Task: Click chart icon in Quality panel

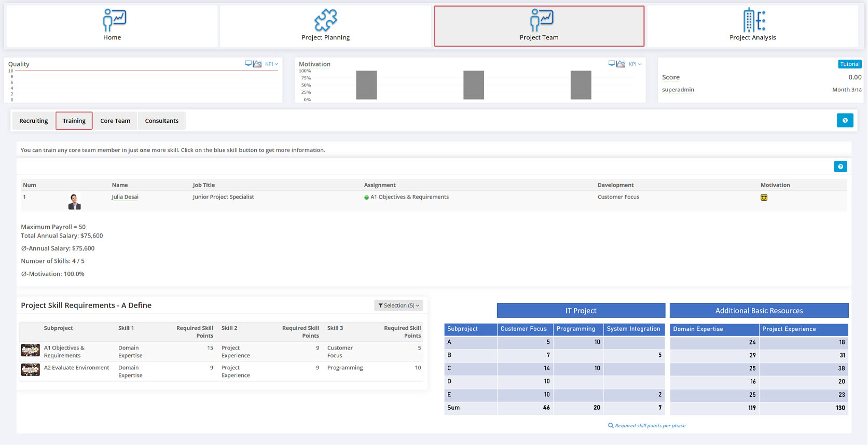Action: [257, 64]
